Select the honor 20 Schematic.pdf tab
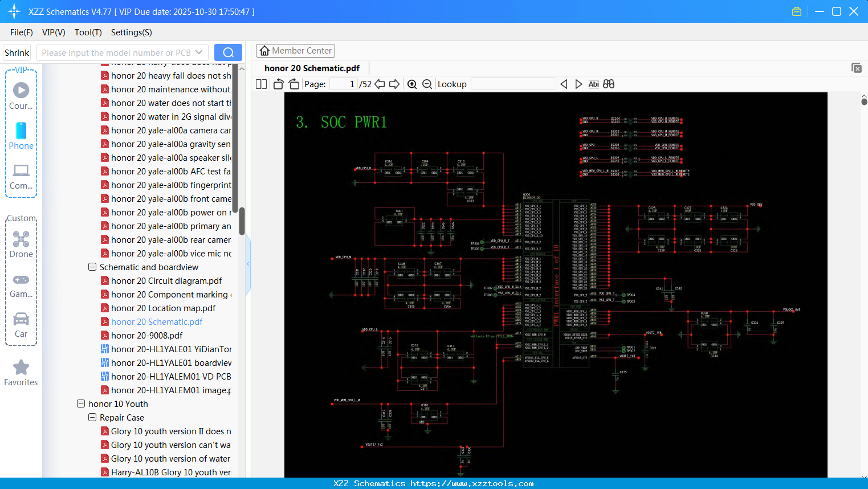This screenshot has height=489, width=868. 312,68
